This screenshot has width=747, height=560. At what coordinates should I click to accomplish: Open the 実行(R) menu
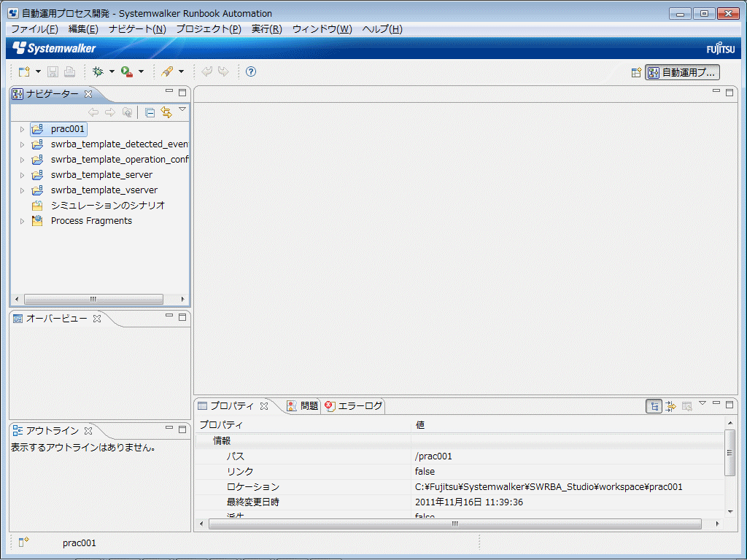click(267, 29)
